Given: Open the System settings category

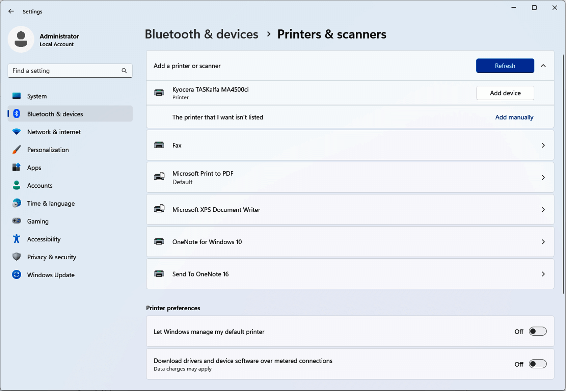Looking at the screenshot, I should click(70, 96).
